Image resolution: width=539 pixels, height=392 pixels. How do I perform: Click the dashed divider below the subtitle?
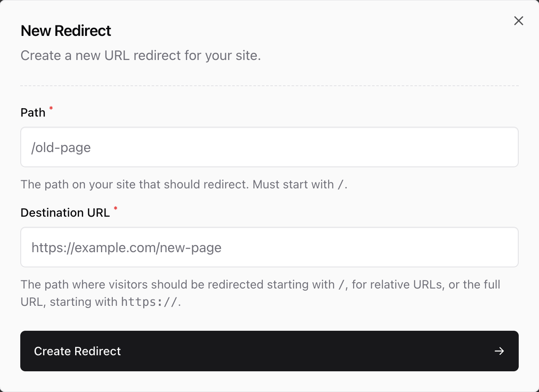tap(269, 85)
